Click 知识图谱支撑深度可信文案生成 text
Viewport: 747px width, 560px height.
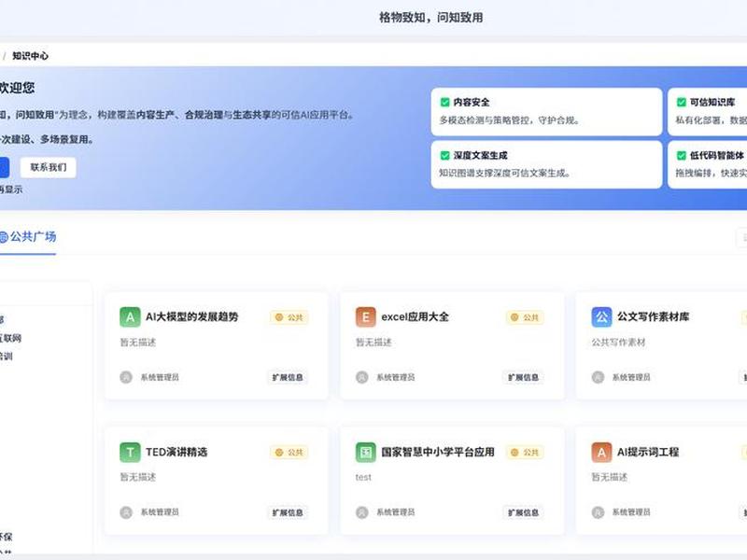pos(504,174)
